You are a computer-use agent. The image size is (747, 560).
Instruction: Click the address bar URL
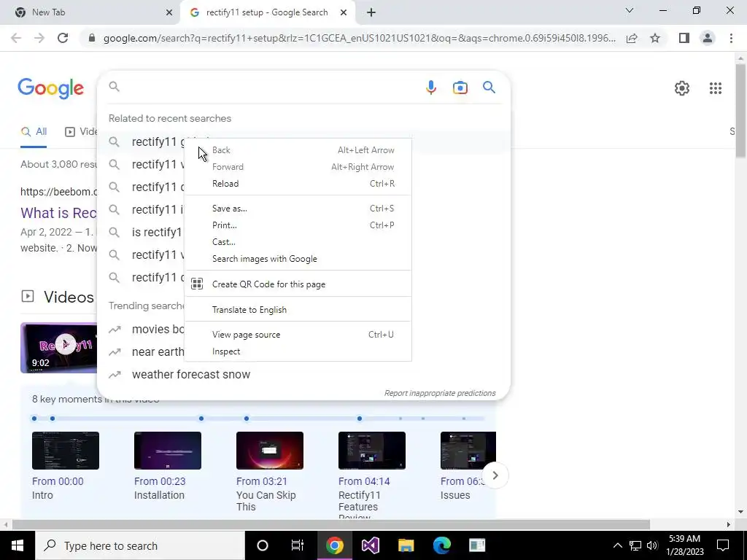(359, 38)
